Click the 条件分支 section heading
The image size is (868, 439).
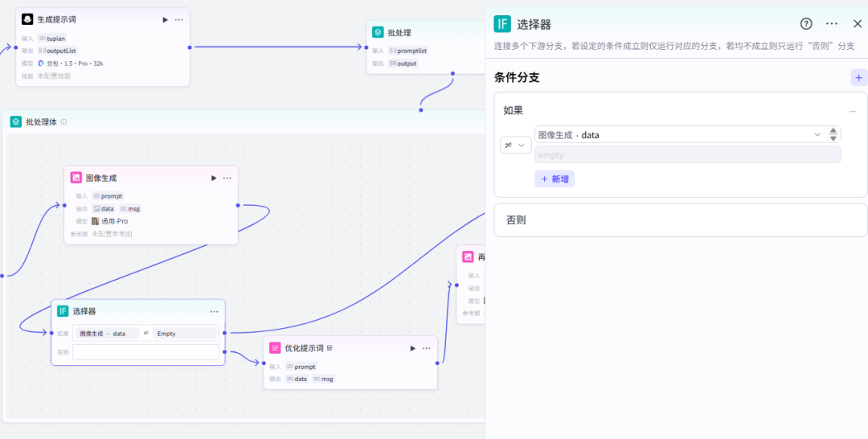tap(517, 78)
